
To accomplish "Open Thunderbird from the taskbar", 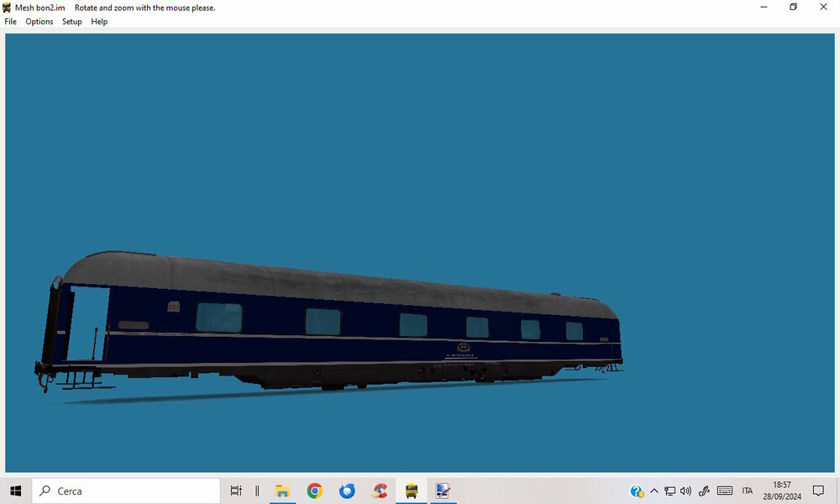I will tap(347, 491).
